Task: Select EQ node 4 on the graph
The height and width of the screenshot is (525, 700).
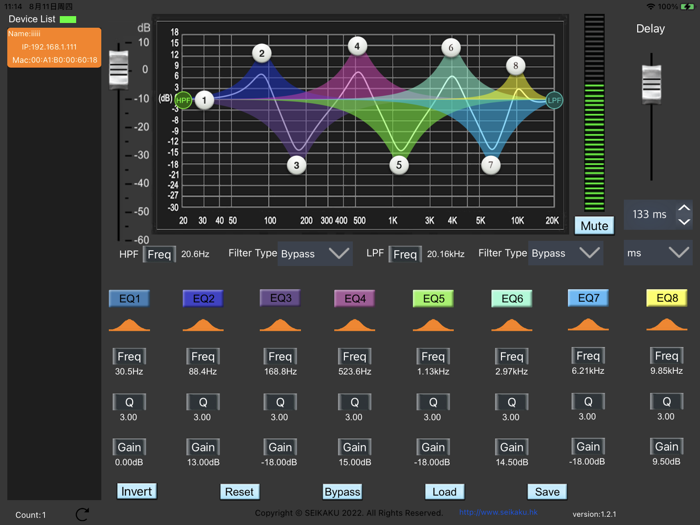Action: [357, 46]
